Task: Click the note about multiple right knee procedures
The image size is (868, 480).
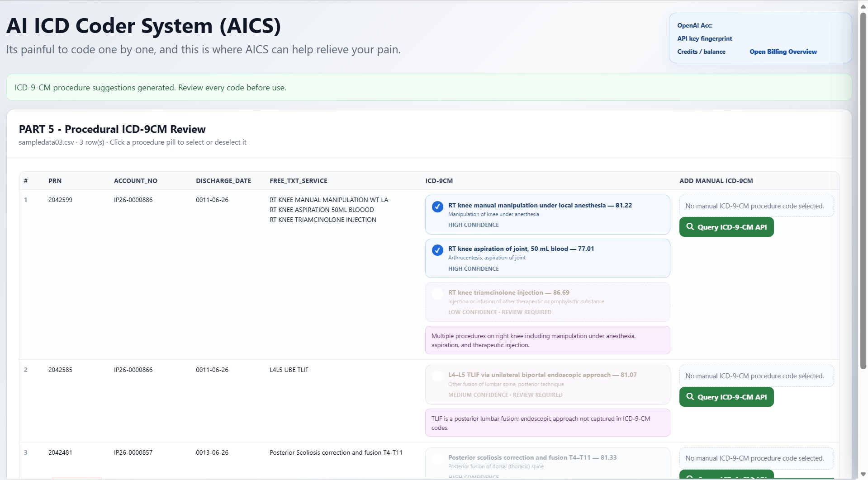Action: (x=547, y=340)
